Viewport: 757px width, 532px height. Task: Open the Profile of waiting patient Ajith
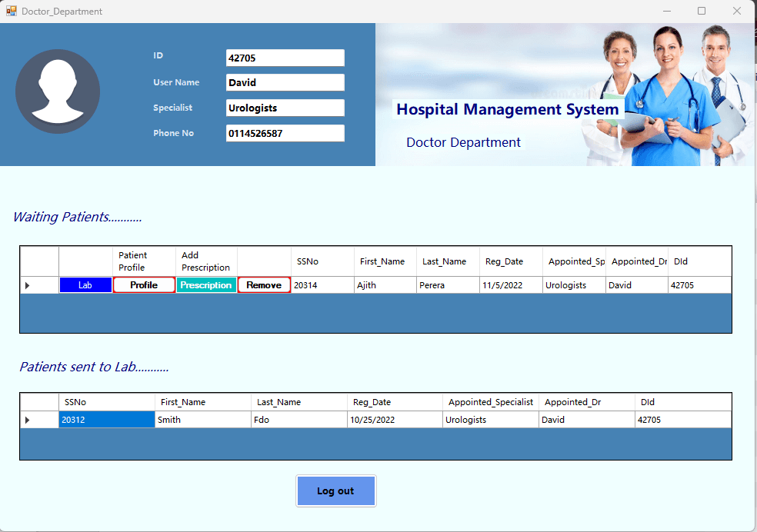coord(144,284)
